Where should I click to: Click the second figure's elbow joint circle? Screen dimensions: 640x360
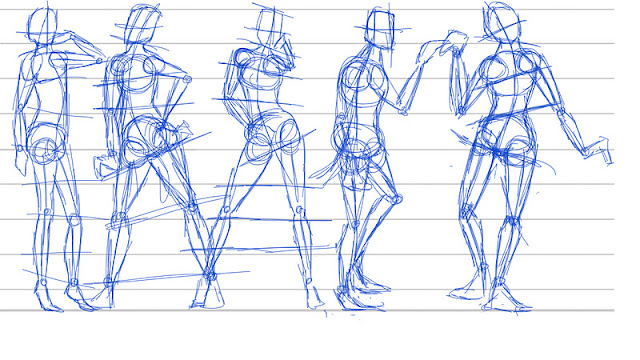[187, 79]
